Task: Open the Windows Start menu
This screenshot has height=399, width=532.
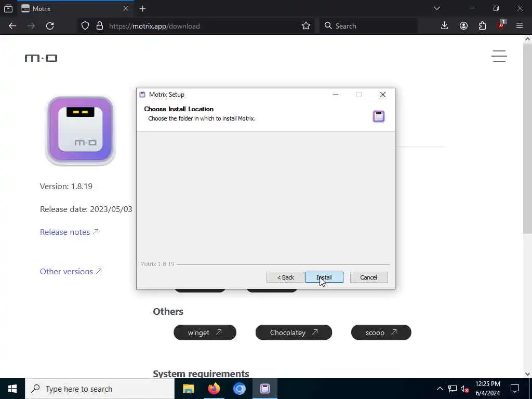Action: point(12,389)
